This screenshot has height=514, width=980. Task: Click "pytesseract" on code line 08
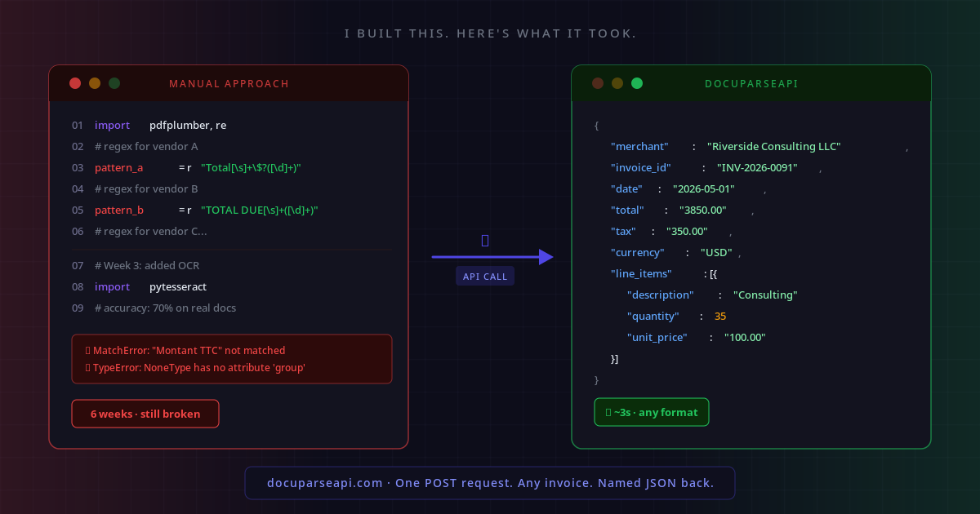[178, 287]
